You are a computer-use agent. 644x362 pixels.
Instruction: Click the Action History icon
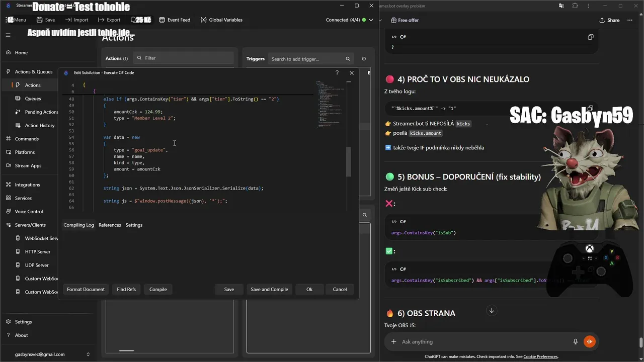coord(18,126)
